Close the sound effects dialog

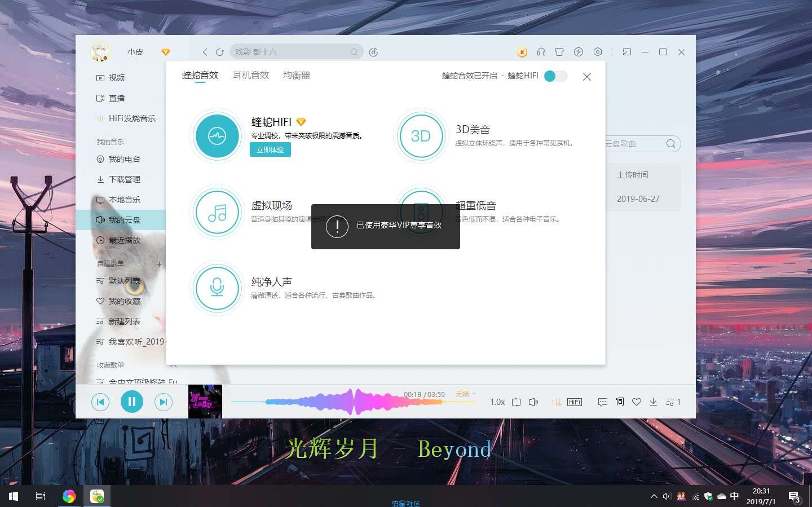coord(587,77)
